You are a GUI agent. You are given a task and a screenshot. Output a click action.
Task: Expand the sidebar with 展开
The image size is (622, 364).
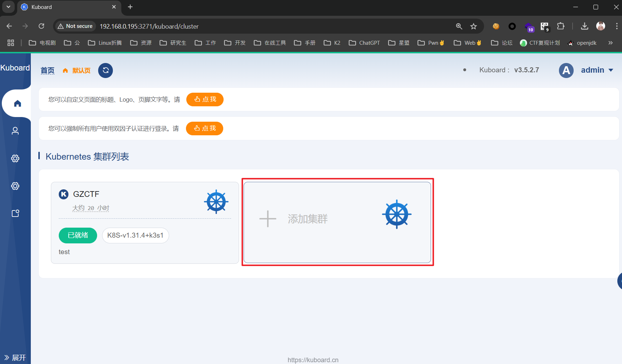click(x=15, y=357)
